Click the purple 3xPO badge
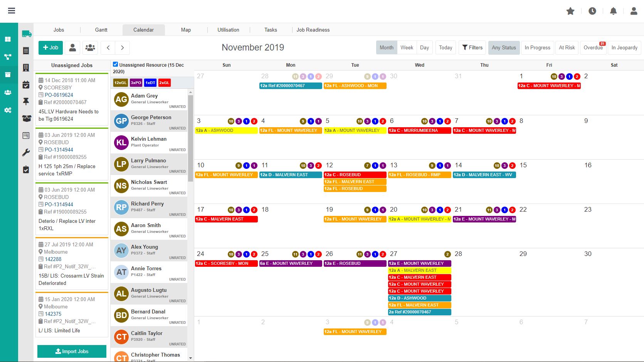 tap(136, 83)
